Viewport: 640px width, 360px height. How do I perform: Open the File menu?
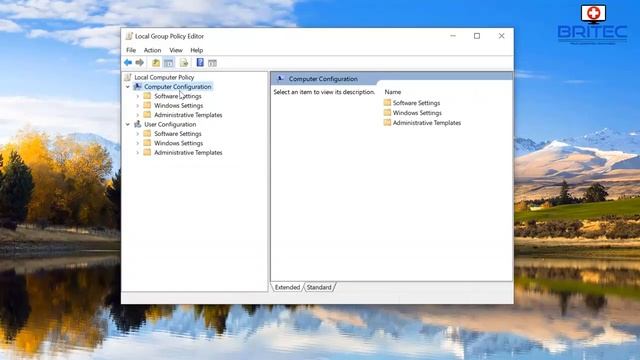131,50
